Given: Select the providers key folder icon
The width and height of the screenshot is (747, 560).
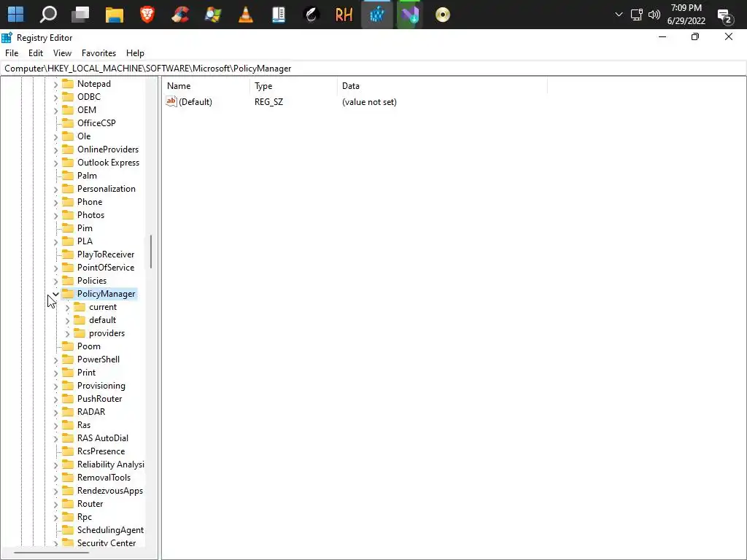Looking at the screenshot, I should 80,332.
